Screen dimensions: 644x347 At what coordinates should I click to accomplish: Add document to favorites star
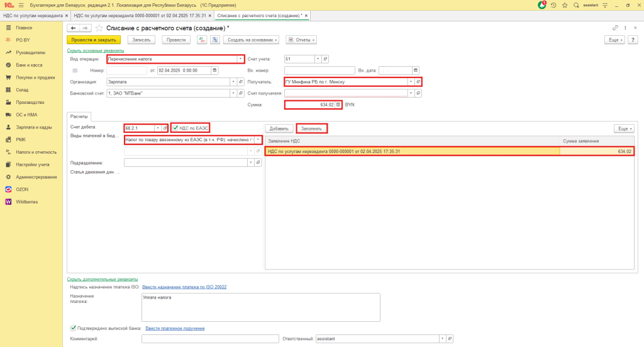[99, 28]
